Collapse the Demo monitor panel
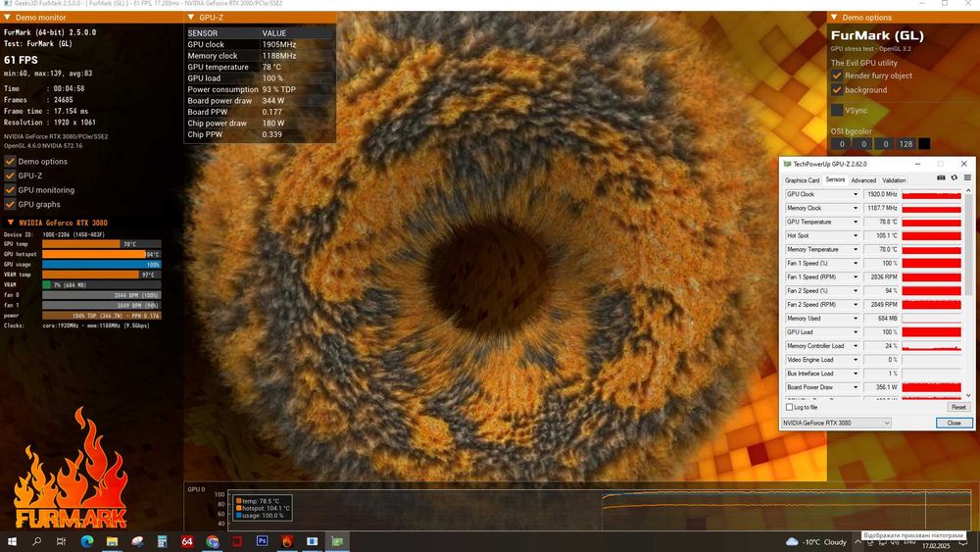980x552 pixels. pos(7,18)
